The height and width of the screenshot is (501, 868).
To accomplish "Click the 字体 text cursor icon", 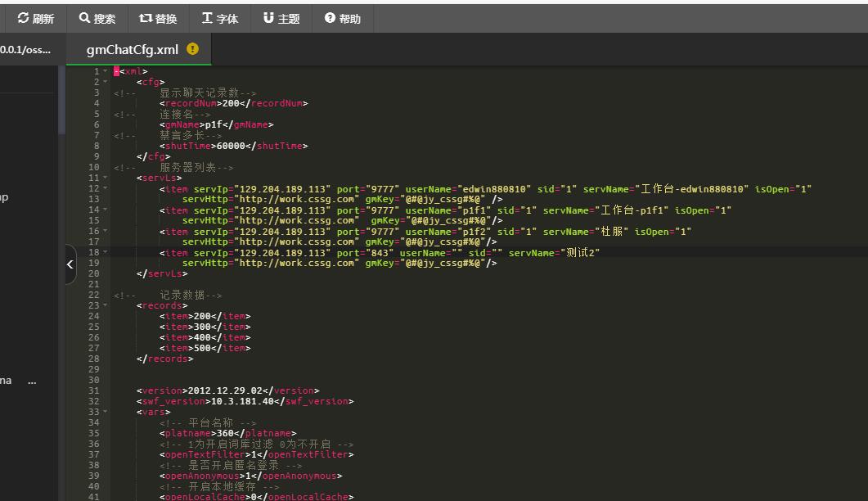I will pyautogui.click(x=207, y=18).
